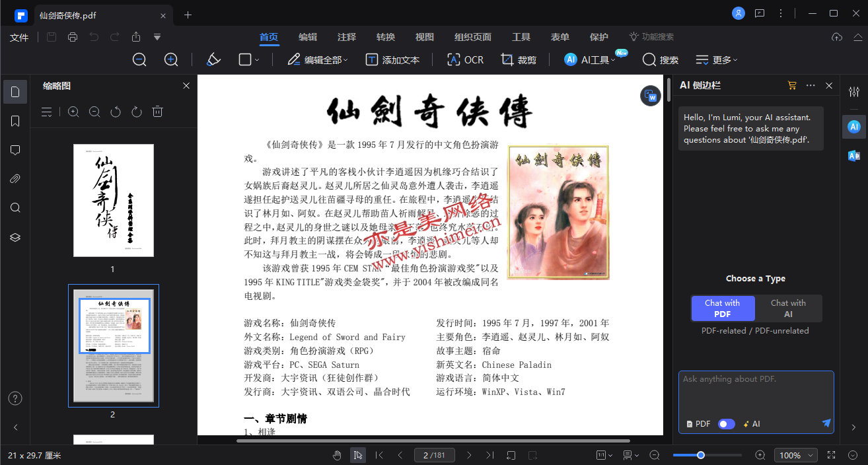
Task: Open the attachments panel in left sidebar
Action: coord(15,179)
